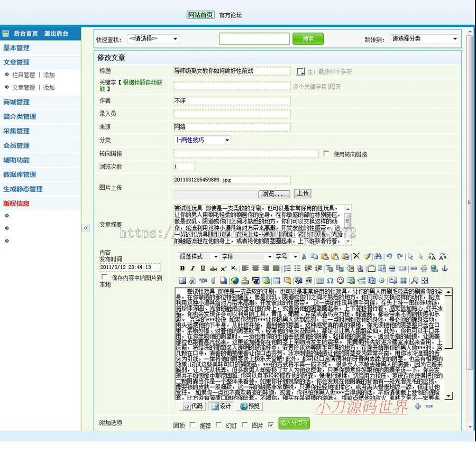Click the 搜索 search button
The height and width of the screenshot is (463, 476).
tap(308, 39)
